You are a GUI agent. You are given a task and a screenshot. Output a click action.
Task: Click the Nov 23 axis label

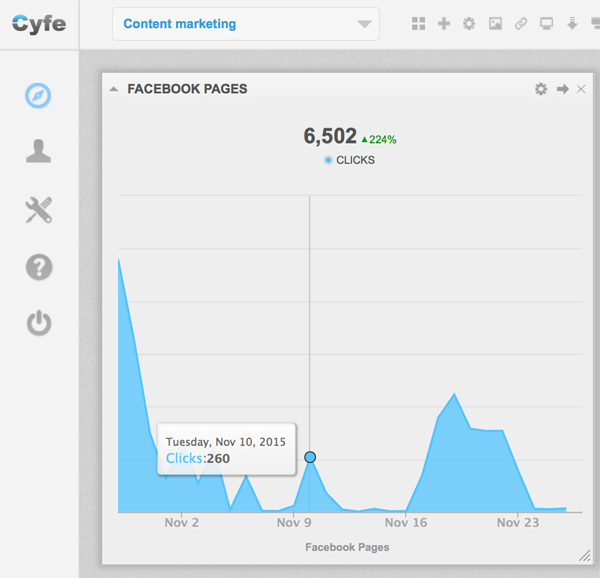coord(518,523)
